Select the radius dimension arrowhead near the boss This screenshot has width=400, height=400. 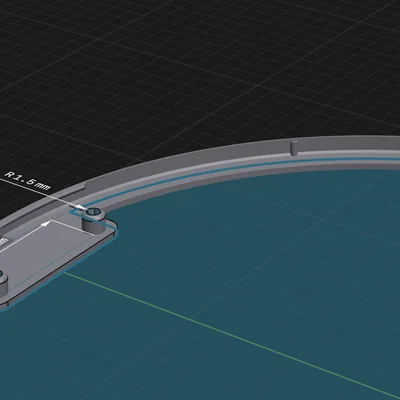coord(80,208)
